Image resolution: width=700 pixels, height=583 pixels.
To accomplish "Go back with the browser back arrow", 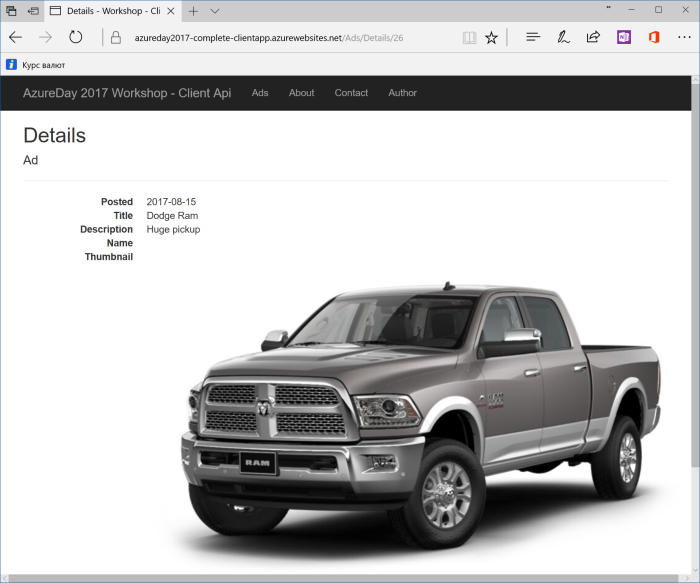I will tap(15, 37).
